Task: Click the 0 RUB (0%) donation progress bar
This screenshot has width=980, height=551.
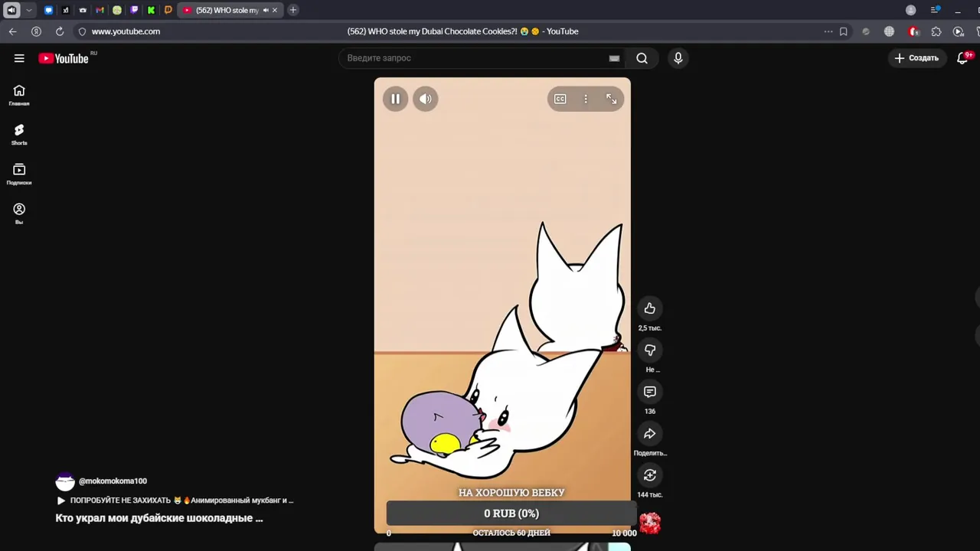Action: (x=511, y=514)
